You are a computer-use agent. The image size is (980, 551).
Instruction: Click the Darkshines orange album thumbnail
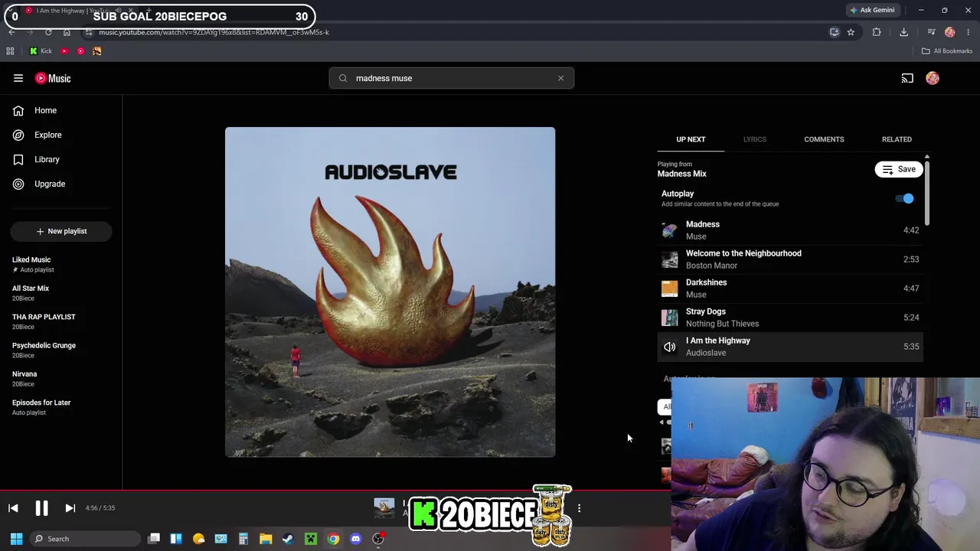(x=670, y=289)
